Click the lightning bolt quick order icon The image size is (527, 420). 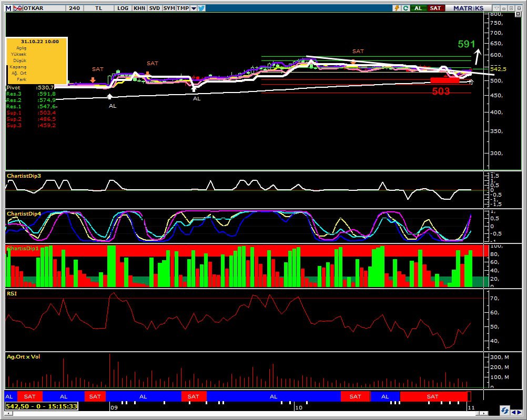click(396, 8)
